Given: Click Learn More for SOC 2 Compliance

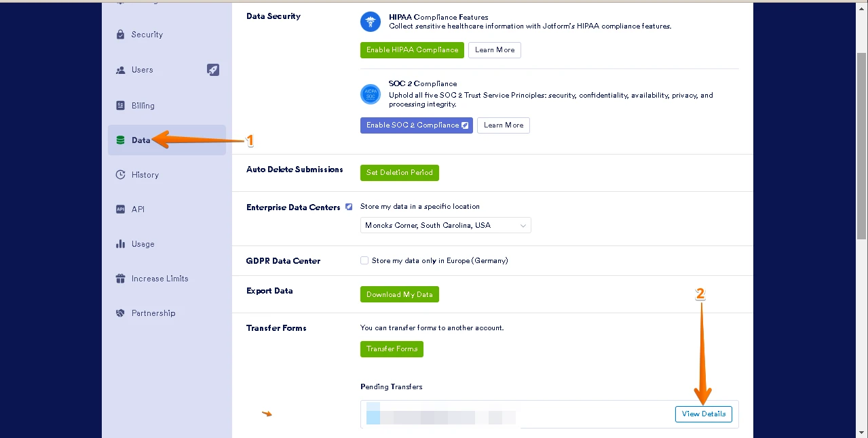Looking at the screenshot, I should [x=504, y=125].
